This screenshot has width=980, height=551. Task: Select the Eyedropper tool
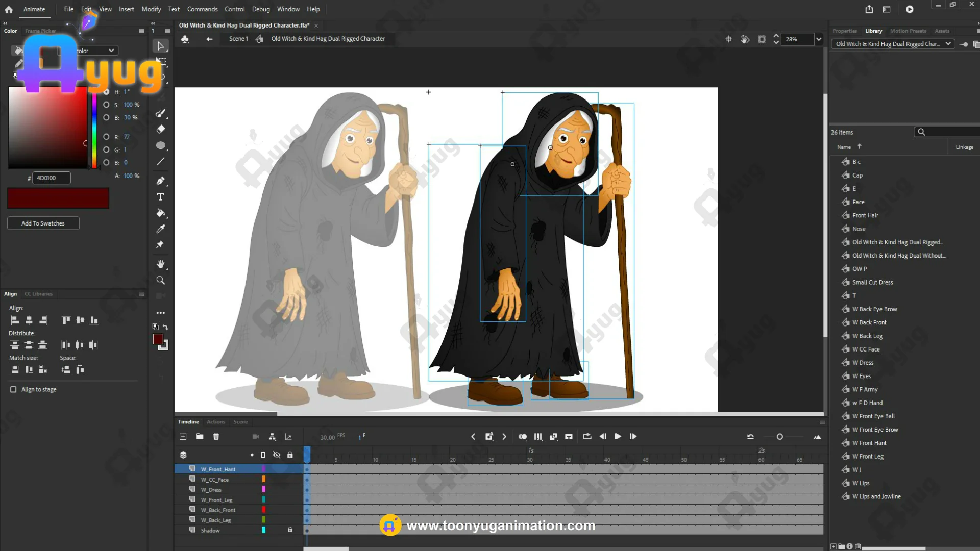point(160,229)
